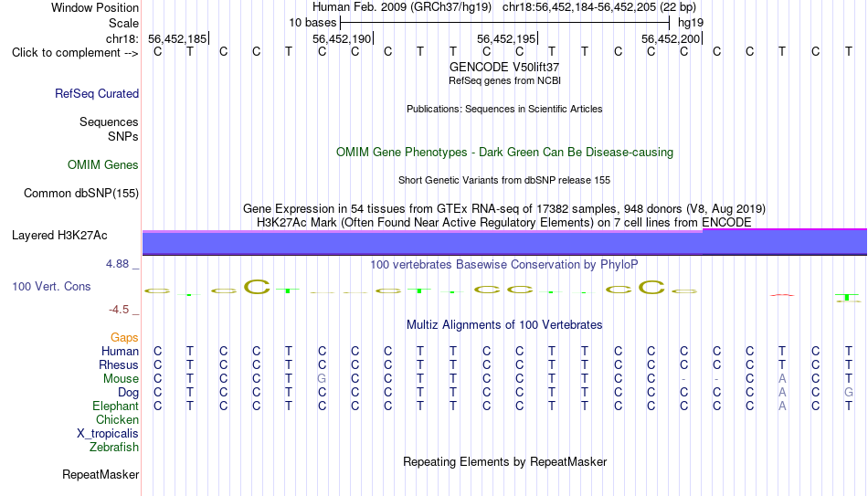Select the Zebrafish alignment row label

click(x=114, y=448)
